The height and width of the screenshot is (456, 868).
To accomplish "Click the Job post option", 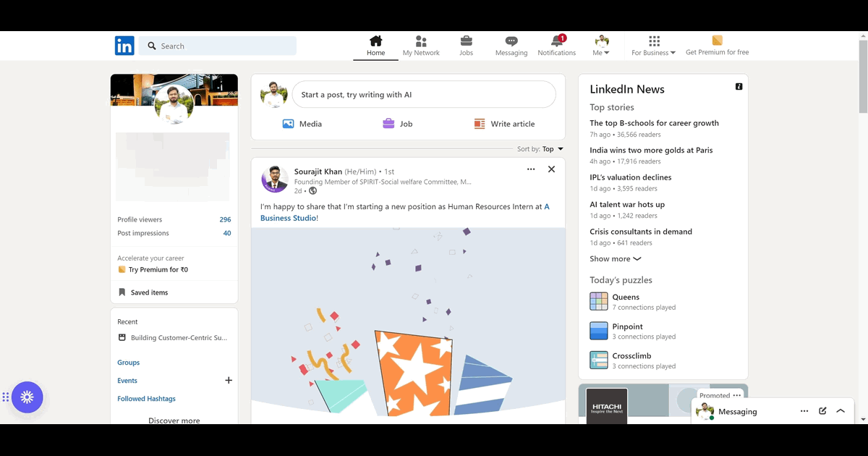I will tap(398, 124).
